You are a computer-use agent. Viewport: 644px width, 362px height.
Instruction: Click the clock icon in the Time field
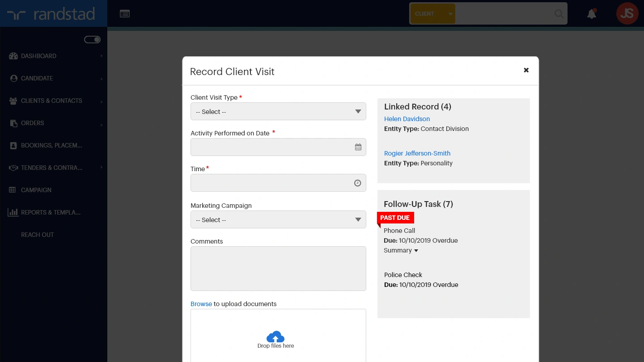357,183
